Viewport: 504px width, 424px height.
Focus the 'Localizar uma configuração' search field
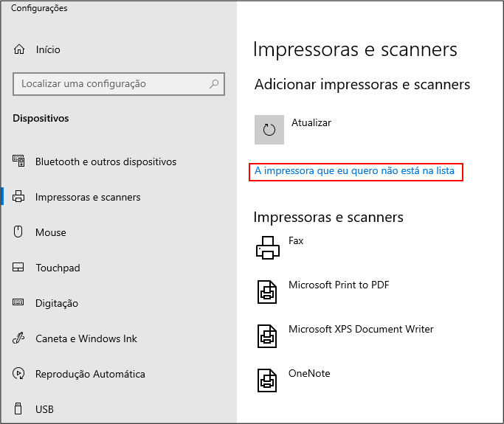click(x=111, y=84)
